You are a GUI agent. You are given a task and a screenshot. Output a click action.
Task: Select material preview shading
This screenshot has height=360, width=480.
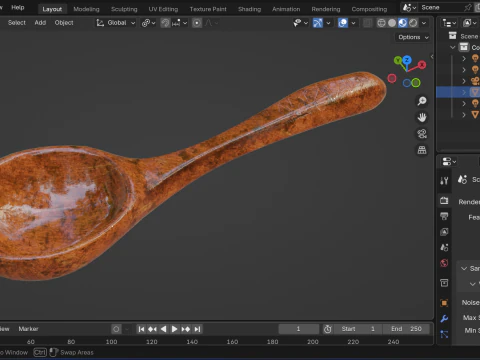403,23
